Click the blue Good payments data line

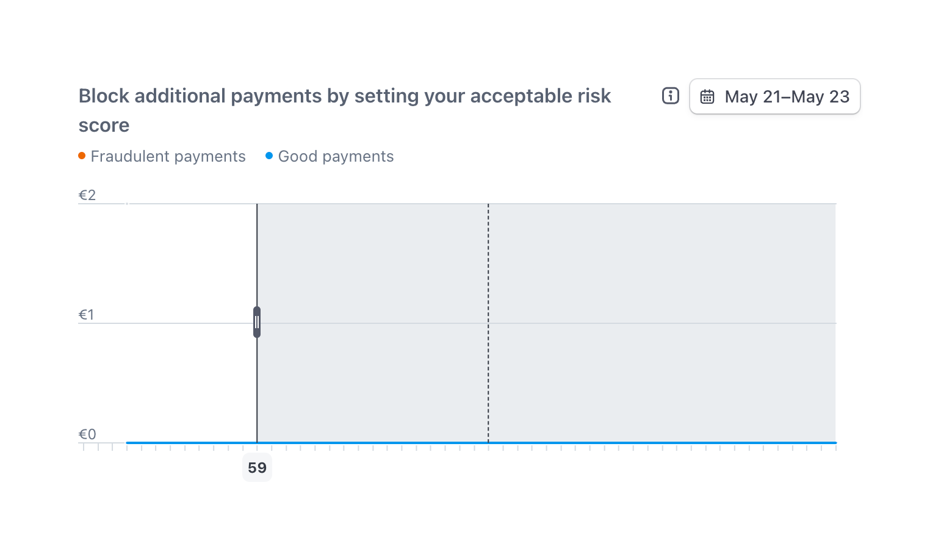(x=610, y=442)
